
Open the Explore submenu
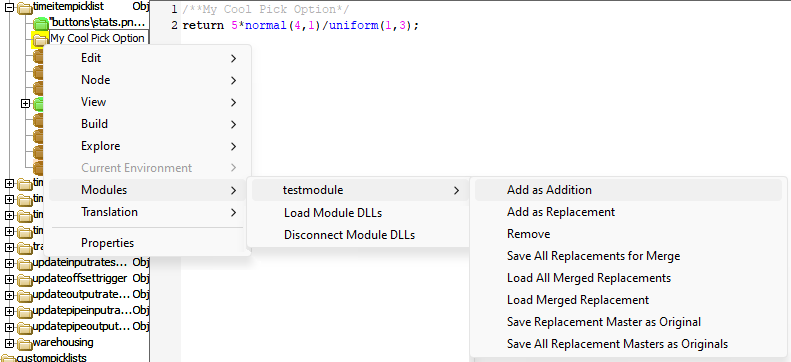tap(147, 146)
